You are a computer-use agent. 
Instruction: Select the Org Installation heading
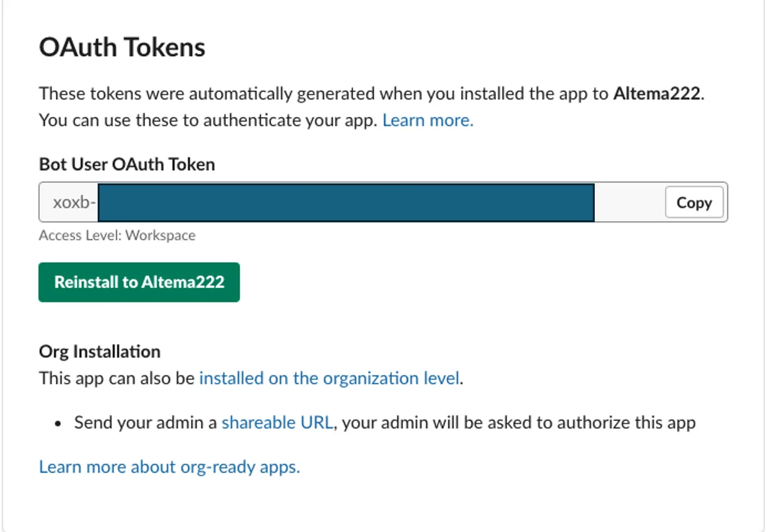[100, 351]
